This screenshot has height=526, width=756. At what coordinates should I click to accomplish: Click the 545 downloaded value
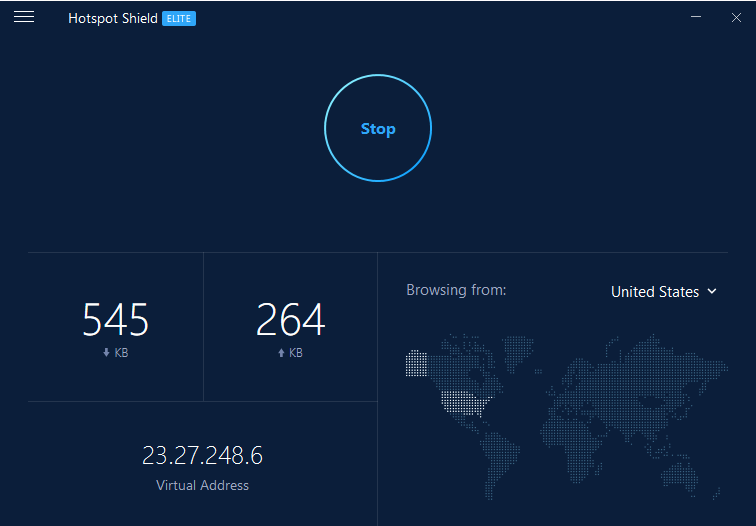click(116, 319)
